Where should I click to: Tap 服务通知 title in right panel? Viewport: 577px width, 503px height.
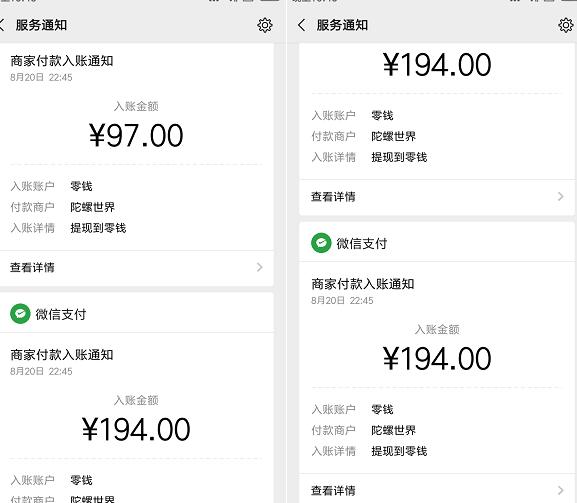(x=342, y=25)
